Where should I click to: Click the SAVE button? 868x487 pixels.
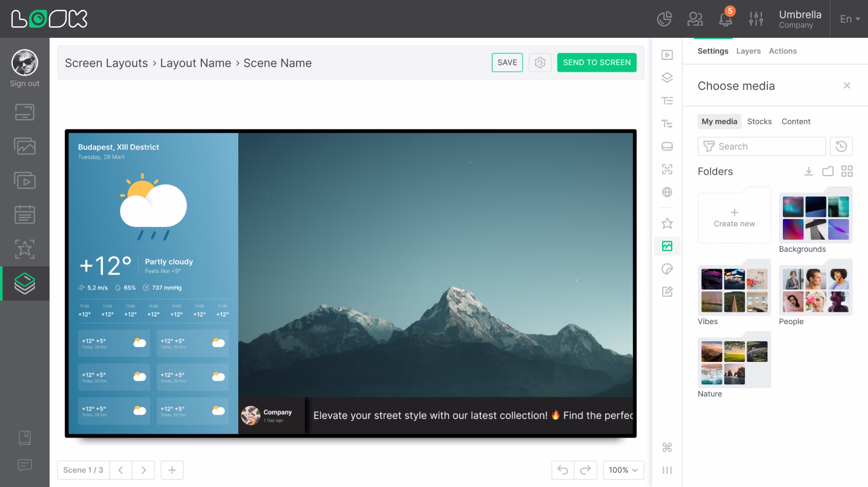point(507,62)
